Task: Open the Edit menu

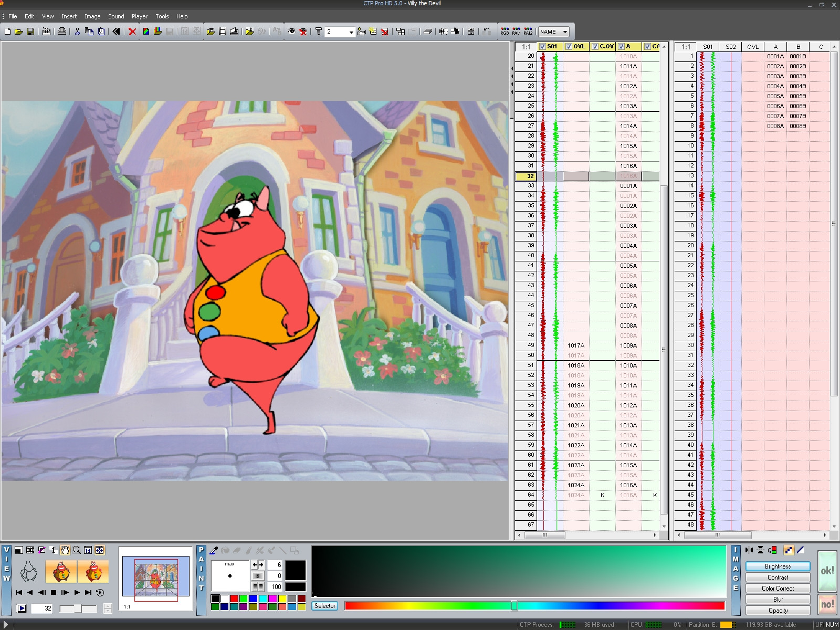Action: 29,16
